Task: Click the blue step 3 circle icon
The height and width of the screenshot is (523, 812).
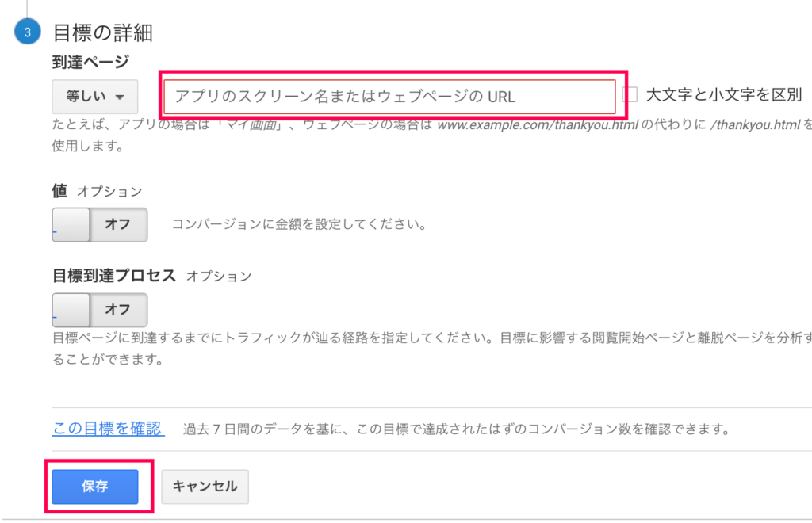Action: pos(28,32)
